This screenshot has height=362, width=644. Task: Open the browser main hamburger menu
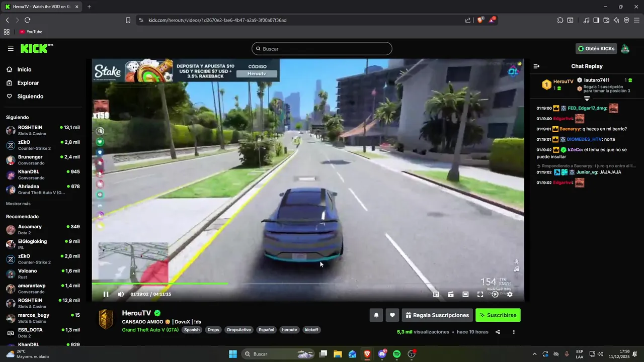pos(636,20)
